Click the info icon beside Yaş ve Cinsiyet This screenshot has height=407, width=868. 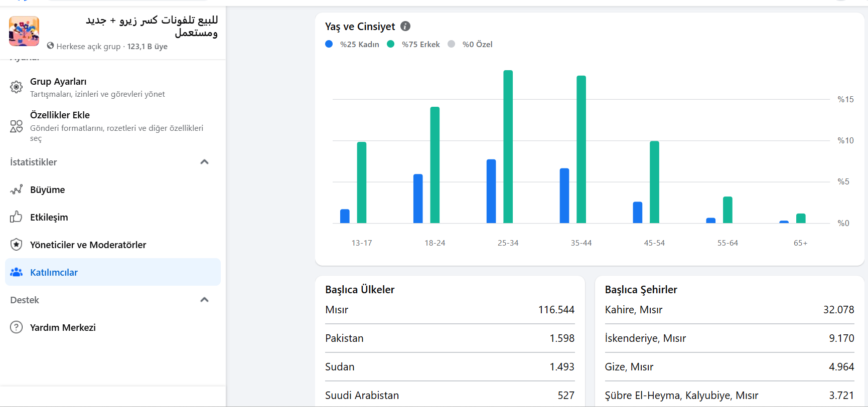405,26
